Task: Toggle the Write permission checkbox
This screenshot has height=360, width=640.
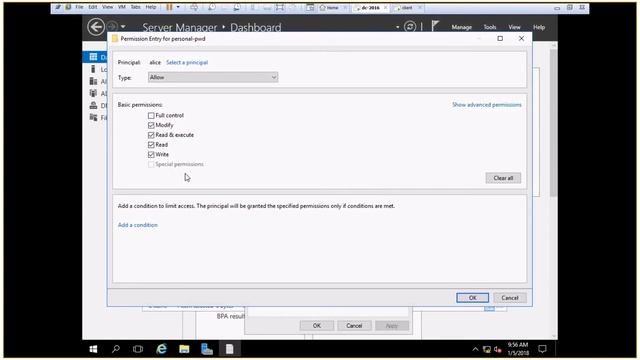Action: point(151,155)
